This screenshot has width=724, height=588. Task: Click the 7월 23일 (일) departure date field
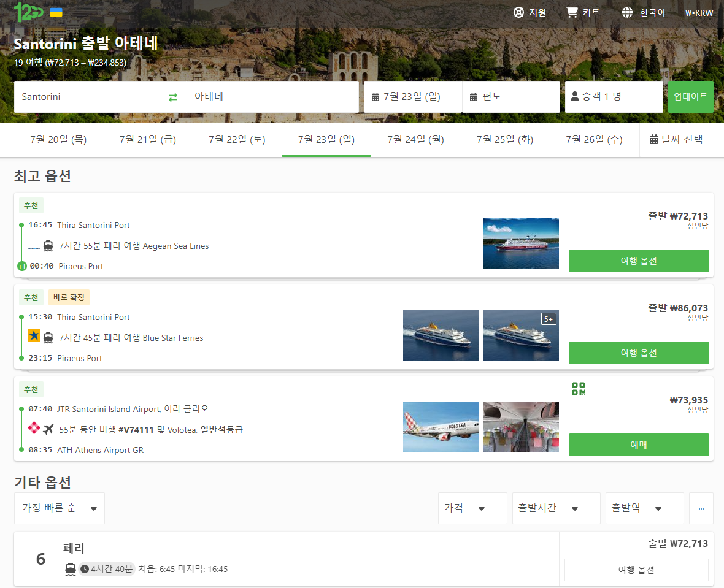pyautogui.click(x=413, y=97)
